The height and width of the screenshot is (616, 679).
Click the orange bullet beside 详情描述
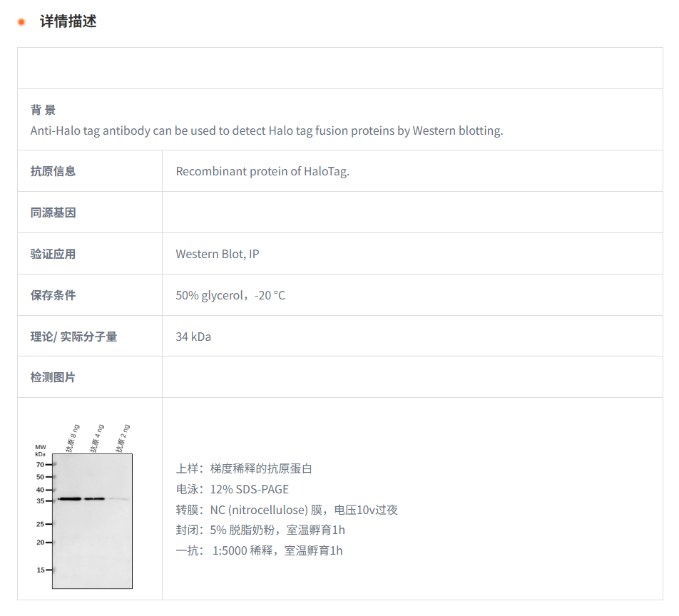point(21,22)
